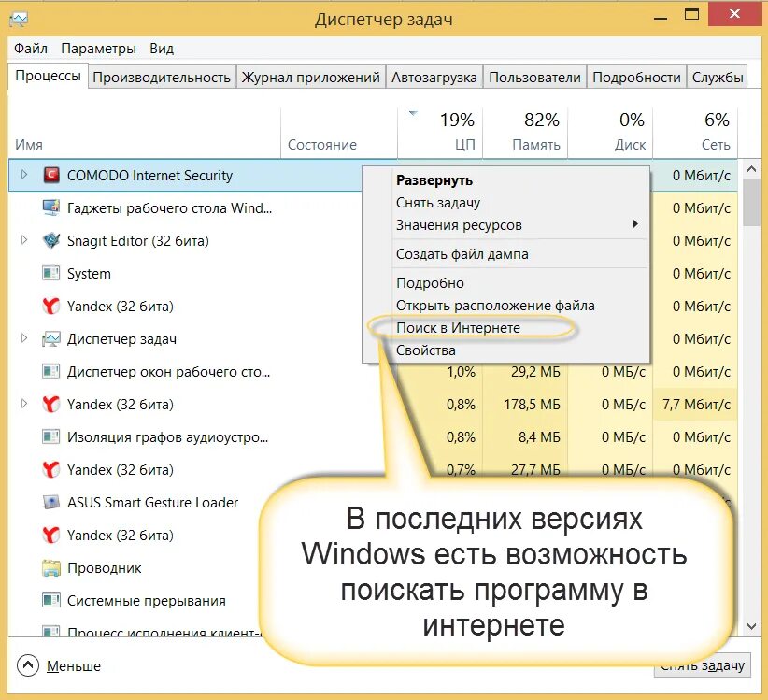This screenshot has width=768, height=700.
Task: Click the Диспетчер окон рабочего стола icon
Action: tap(50, 371)
